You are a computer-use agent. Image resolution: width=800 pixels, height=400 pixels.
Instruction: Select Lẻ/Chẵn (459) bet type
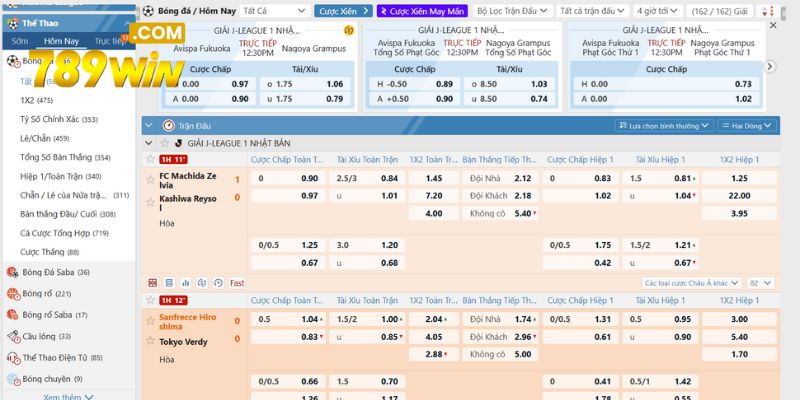tap(44, 138)
